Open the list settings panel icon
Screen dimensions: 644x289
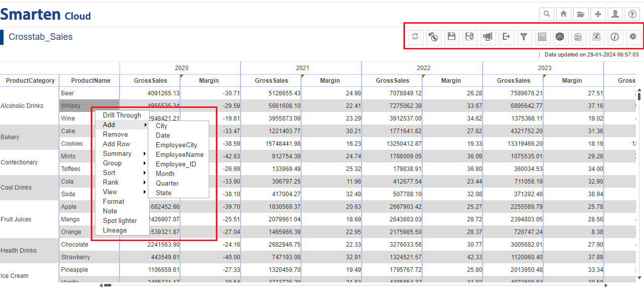(542, 36)
